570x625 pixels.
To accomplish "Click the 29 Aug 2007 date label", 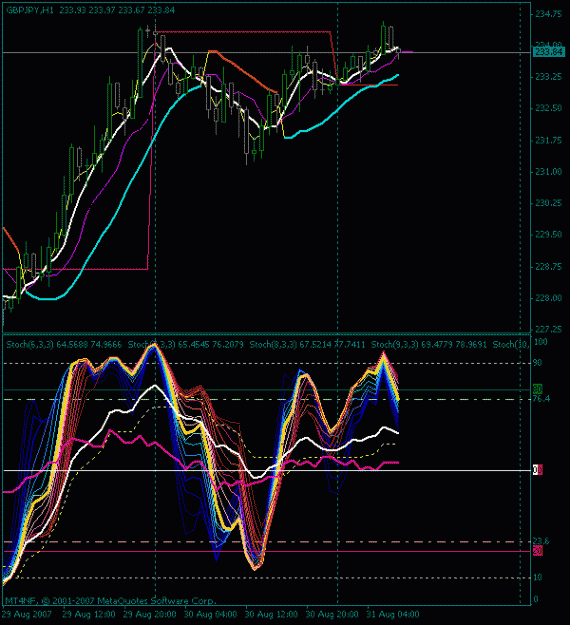I will 26,615.
